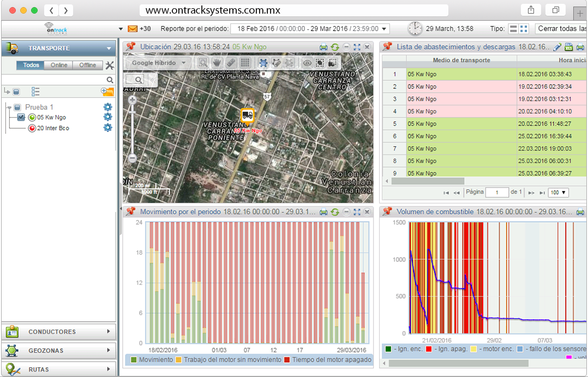Click the Cerrar todas las button
The height and width of the screenshot is (377, 588).
pyautogui.click(x=561, y=29)
